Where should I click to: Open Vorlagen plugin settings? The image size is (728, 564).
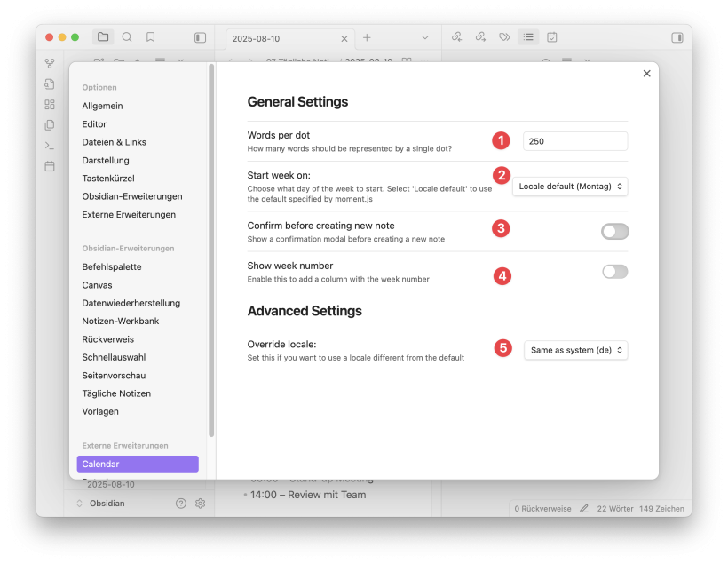[x=100, y=411]
